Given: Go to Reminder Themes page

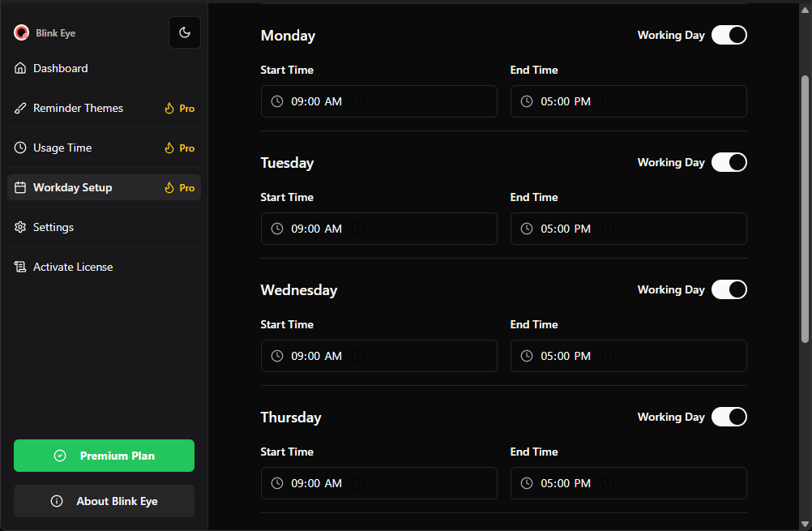Looking at the screenshot, I should [79, 109].
